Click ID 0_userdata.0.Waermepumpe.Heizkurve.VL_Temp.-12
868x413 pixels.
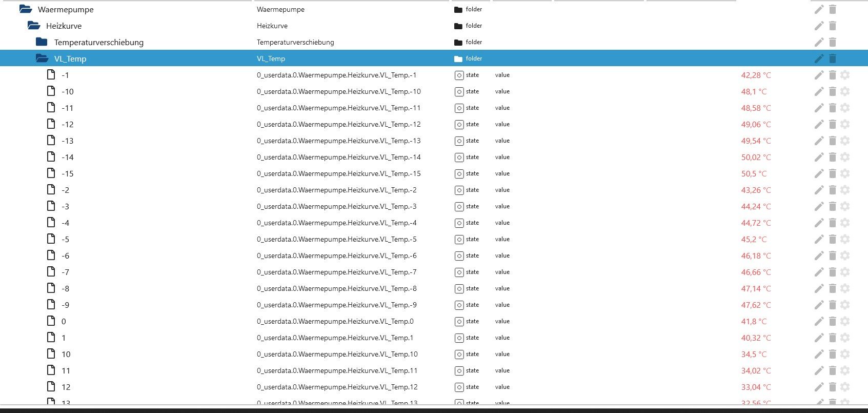(339, 124)
